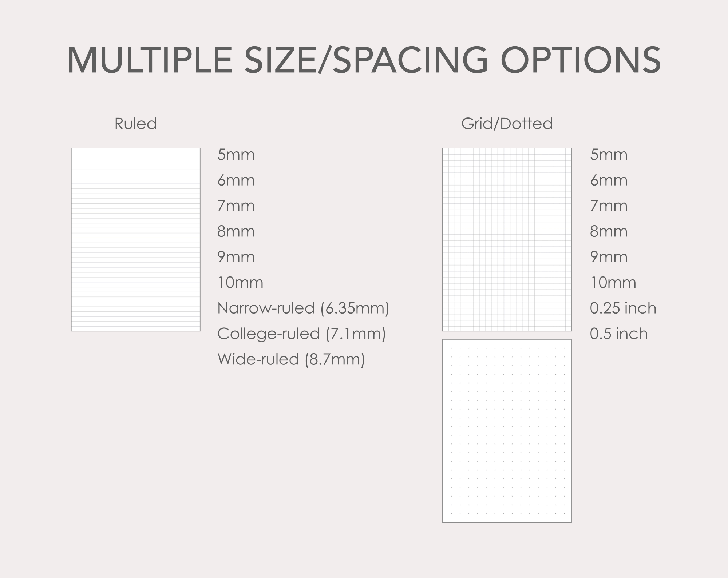This screenshot has height=578, width=728.
Task: Click the 0.25 inch grid option
Action: [623, 308]
